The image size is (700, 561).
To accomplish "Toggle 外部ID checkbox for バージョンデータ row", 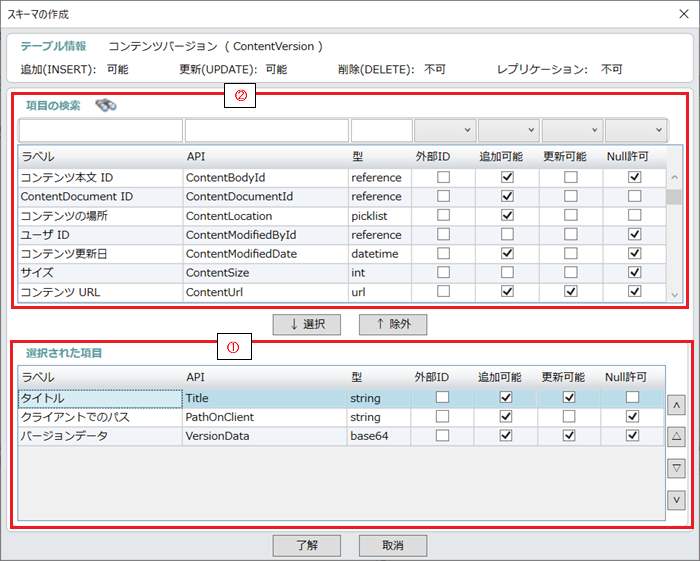I will (443, 435).
